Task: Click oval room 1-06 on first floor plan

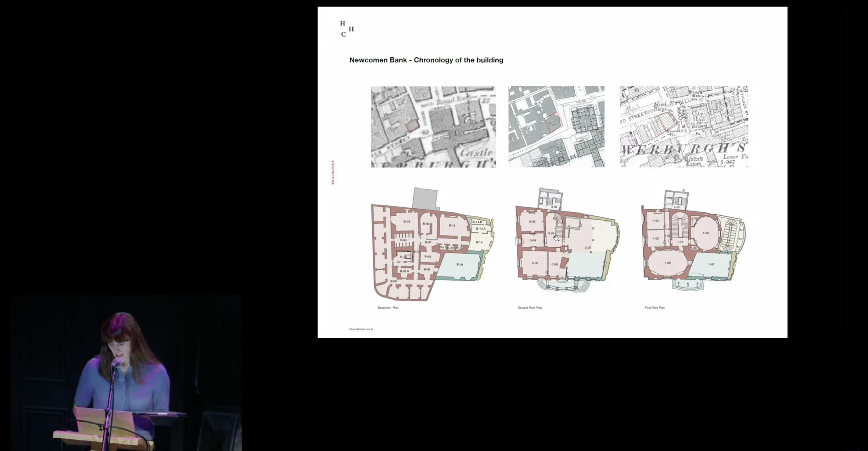Action: (x=668, y=263)
